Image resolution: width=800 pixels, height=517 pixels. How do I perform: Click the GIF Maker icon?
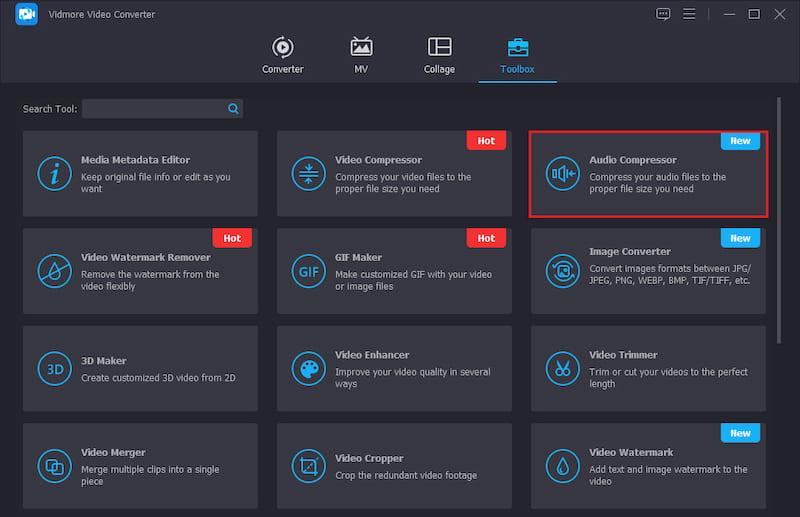(308, 271)
